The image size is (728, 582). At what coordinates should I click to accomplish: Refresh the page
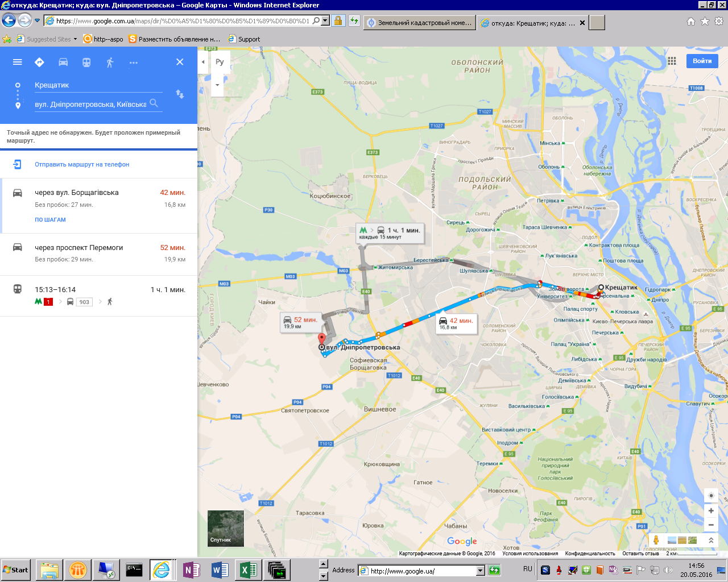tap(354, 21)
